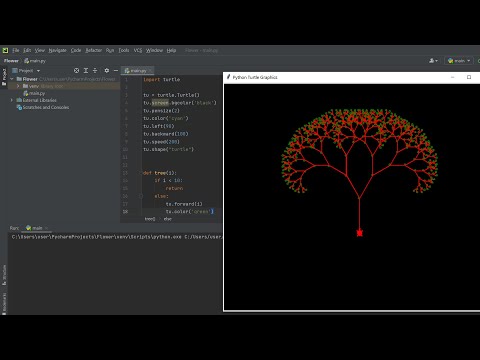Toggle fold marker beside else line
The height and width of the screenshot is (360, 480).
tap(141, 196)
